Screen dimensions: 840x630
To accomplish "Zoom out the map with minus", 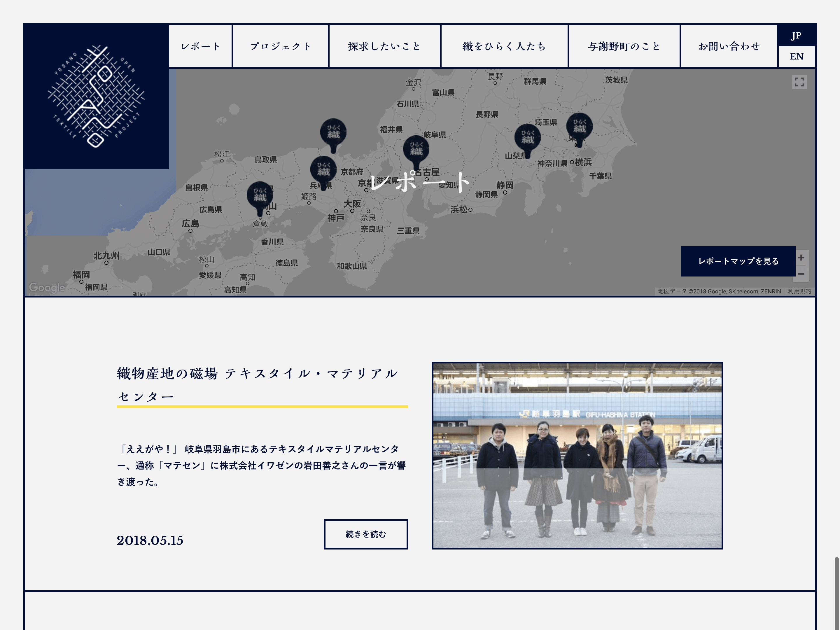I will click(x=801, y=274).
